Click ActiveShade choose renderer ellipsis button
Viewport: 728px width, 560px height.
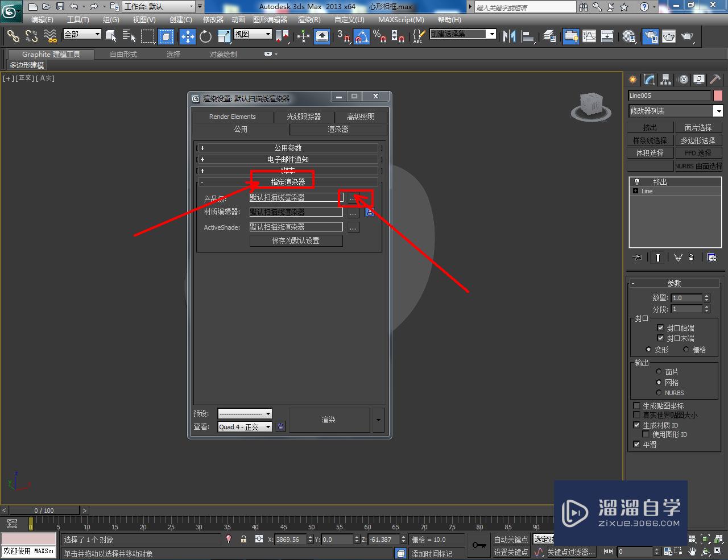click(x=353, y=227)
